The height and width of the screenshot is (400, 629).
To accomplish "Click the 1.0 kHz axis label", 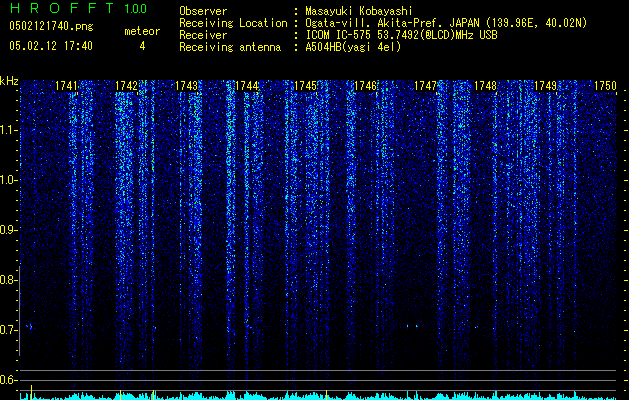I will (x=9, y=180).
